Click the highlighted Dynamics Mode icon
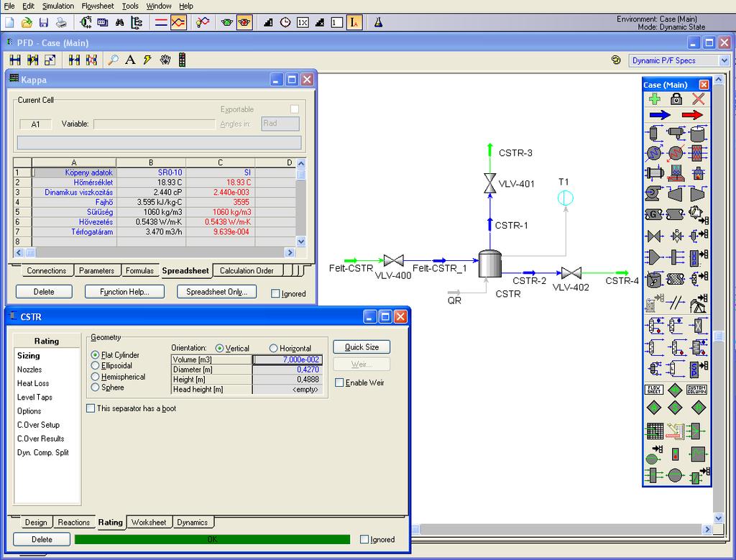This screenshot has height=560, width=736. coord(178,22)
